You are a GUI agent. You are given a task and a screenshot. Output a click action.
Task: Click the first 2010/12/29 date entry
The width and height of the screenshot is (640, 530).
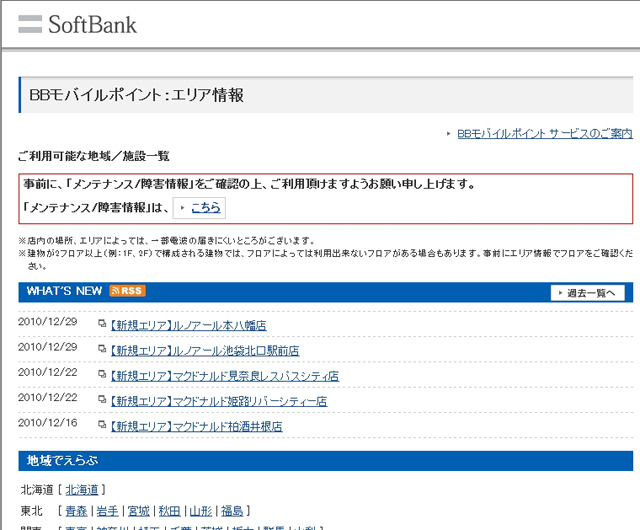[x=48, y=322]
